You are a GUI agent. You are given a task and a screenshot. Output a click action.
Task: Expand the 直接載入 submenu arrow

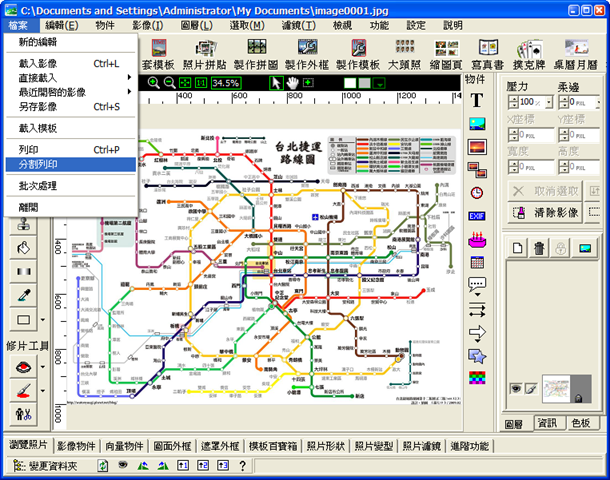[129, 77]
